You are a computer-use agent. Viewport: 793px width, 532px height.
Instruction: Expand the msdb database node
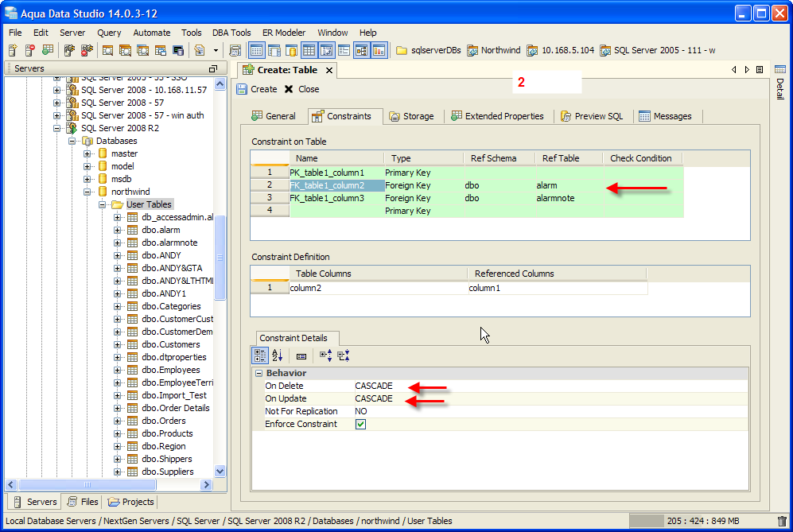pos(87,179)
